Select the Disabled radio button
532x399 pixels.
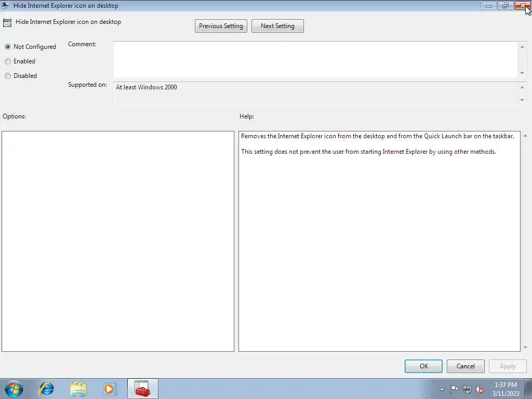coord(8,76)
